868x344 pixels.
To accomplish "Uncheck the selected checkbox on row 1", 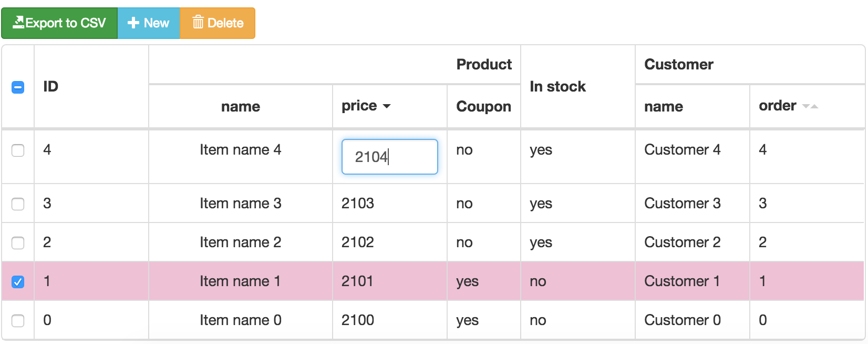I will tap(18, 281).
